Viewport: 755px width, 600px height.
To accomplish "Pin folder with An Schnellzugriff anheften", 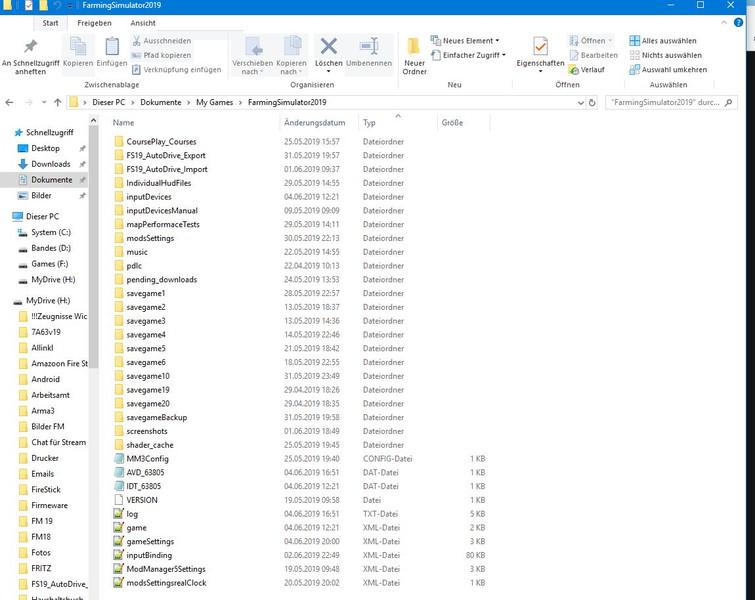I will click(30, 55).
